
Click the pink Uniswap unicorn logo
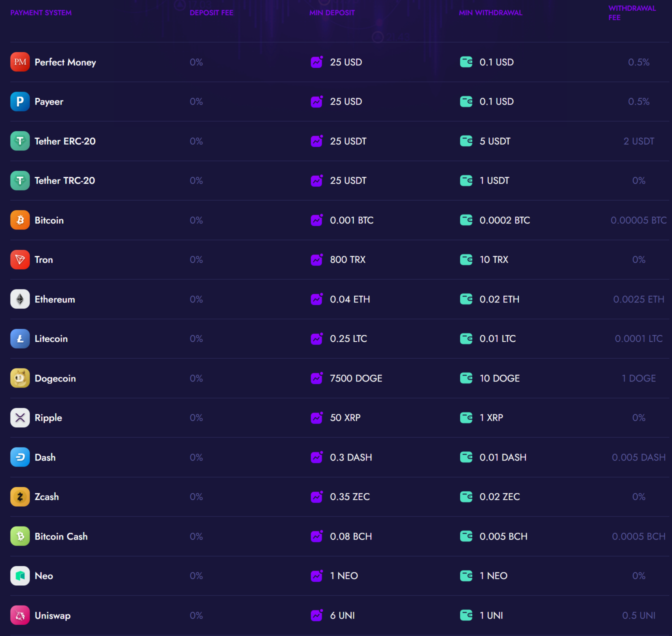20,615
